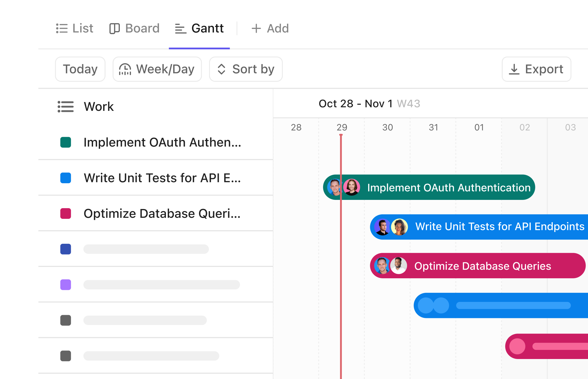
Task: Switch to the List tab
Action: [75, 29]
